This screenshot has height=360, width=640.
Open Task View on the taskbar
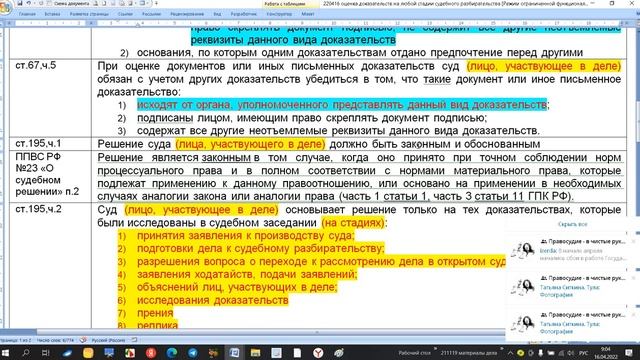(46, 353)
